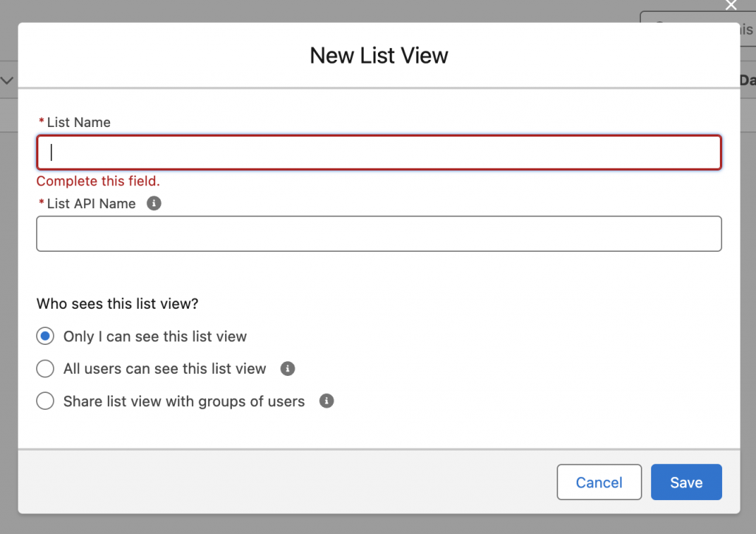The height and width of the screenshot is (534, 756).
Task: Focus the List Name text field
Action: click(378, 153)
